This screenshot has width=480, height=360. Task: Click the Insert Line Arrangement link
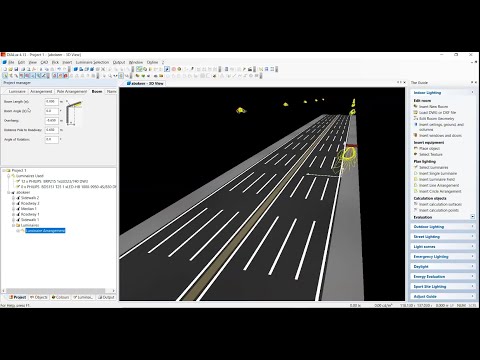click(439, 185)
